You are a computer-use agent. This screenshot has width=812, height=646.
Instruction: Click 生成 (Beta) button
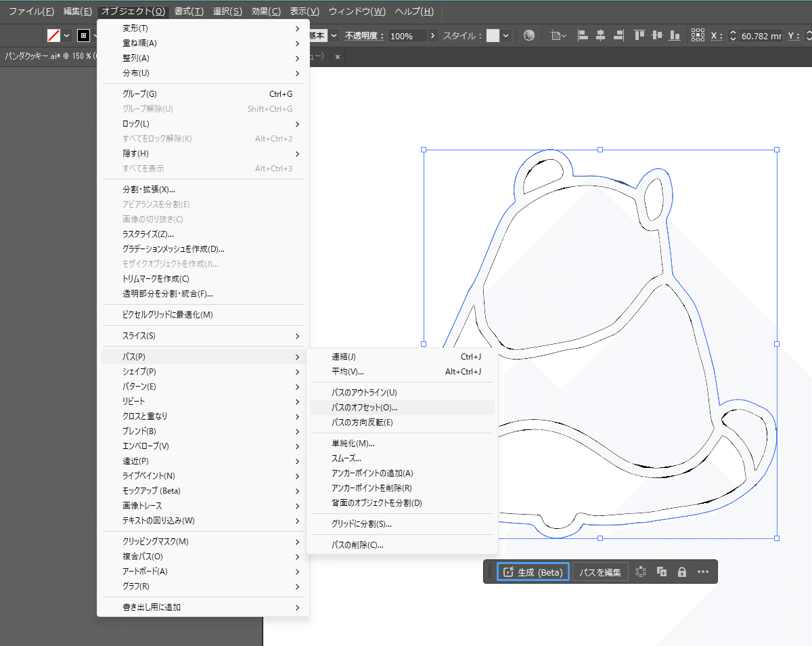click(x=533, y=572)
